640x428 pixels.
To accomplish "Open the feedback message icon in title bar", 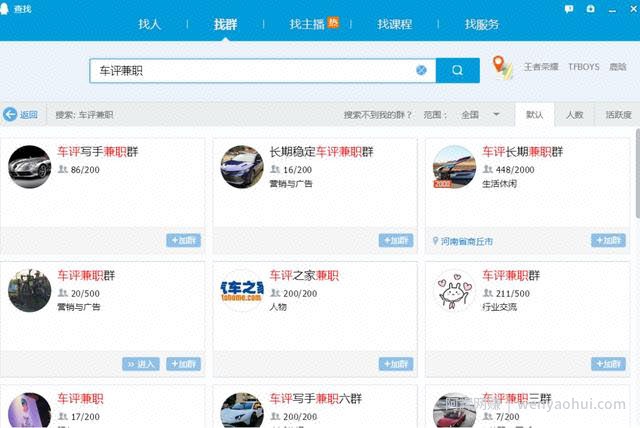I will click(569, 9).
